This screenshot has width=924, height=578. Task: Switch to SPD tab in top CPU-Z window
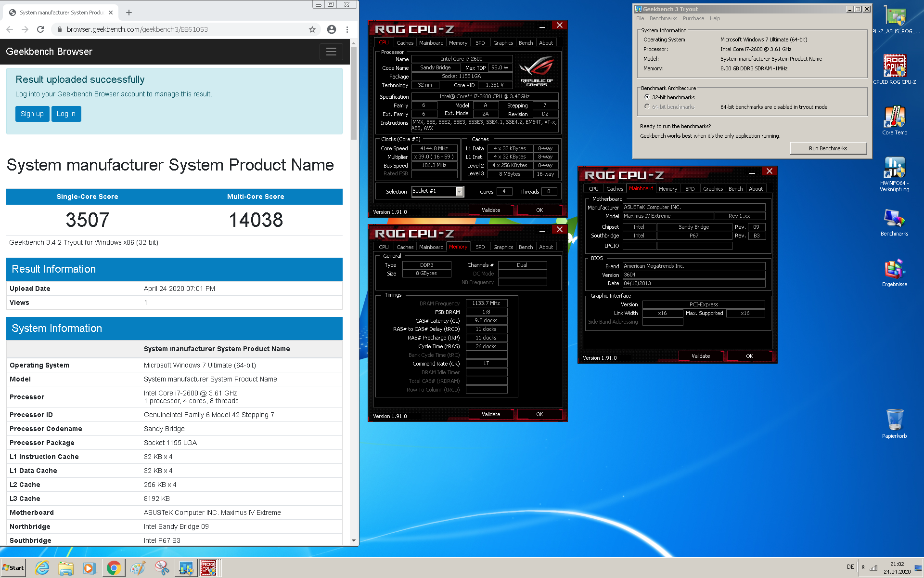click(480, 43)
